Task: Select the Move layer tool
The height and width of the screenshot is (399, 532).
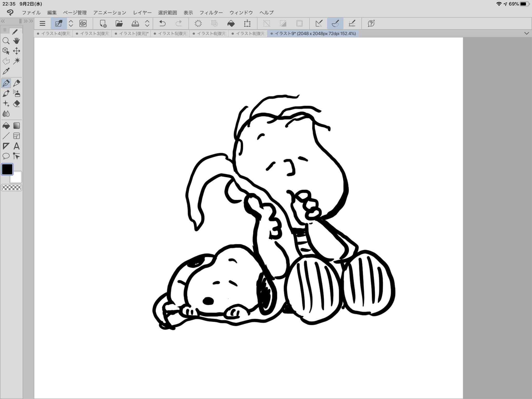Action: (x=16, y=51)
